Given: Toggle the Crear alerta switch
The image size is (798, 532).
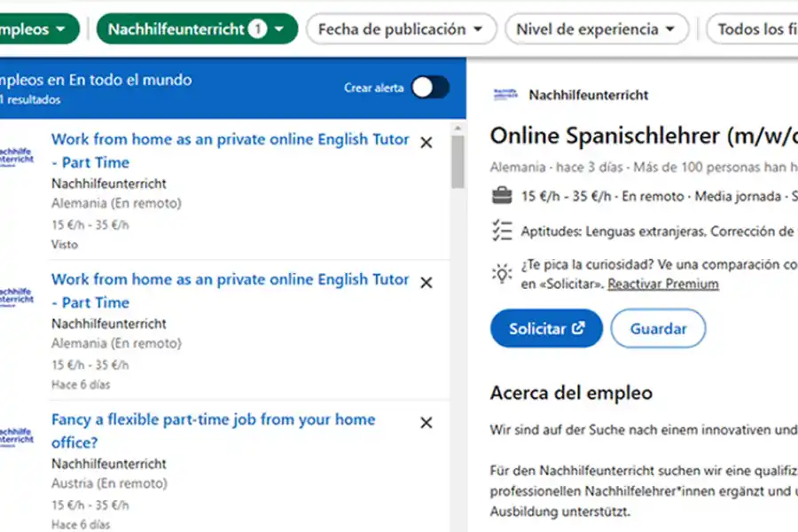Looking at the screenshot, I should pyautogui.click(x=429, y=88).
